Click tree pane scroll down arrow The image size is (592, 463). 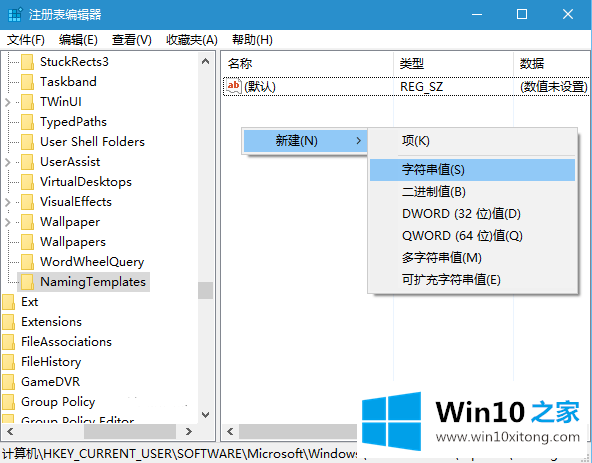pyautogui.click(x=205, y=415)
